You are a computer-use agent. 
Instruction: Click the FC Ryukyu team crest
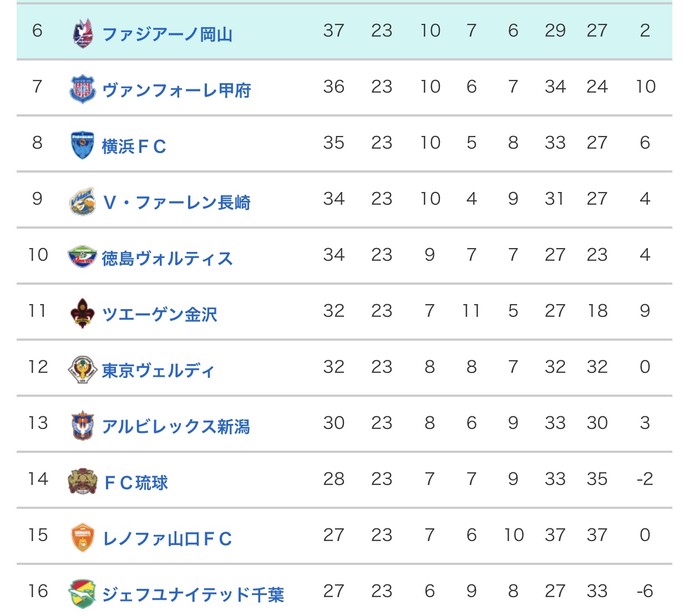[83, 481]
